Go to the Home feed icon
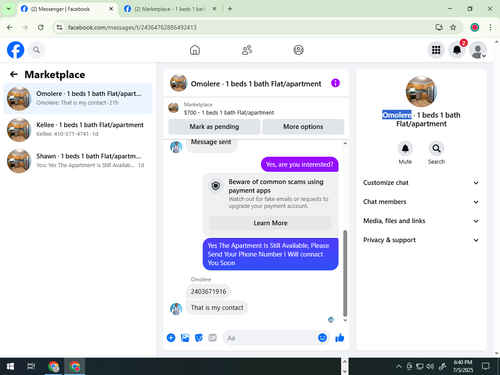Screen dimensions: 500x375 coord(195,50)
